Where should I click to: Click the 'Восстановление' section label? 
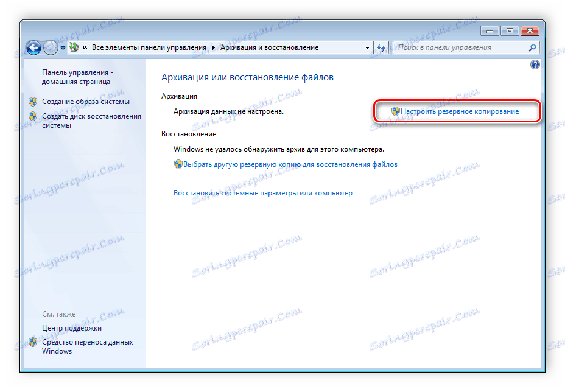point(189,134)
